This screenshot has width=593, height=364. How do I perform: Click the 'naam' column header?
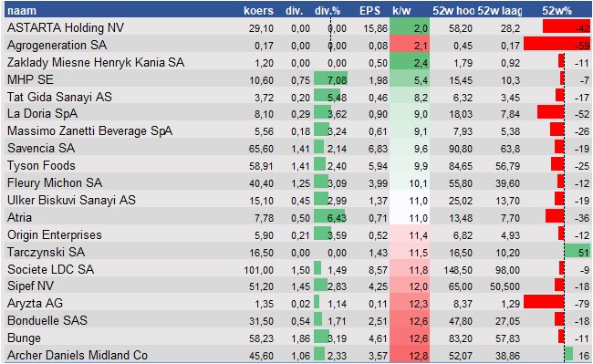click(x=22, y=10)
